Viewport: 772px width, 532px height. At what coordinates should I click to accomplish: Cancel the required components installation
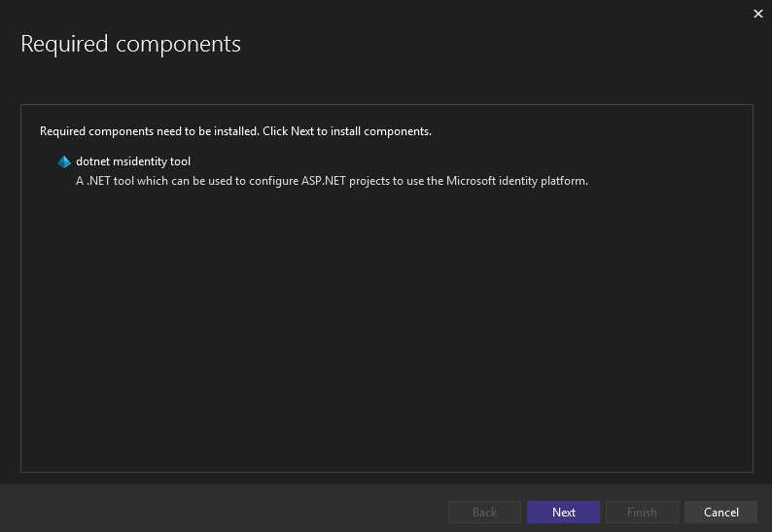click(x=720, y=513)
